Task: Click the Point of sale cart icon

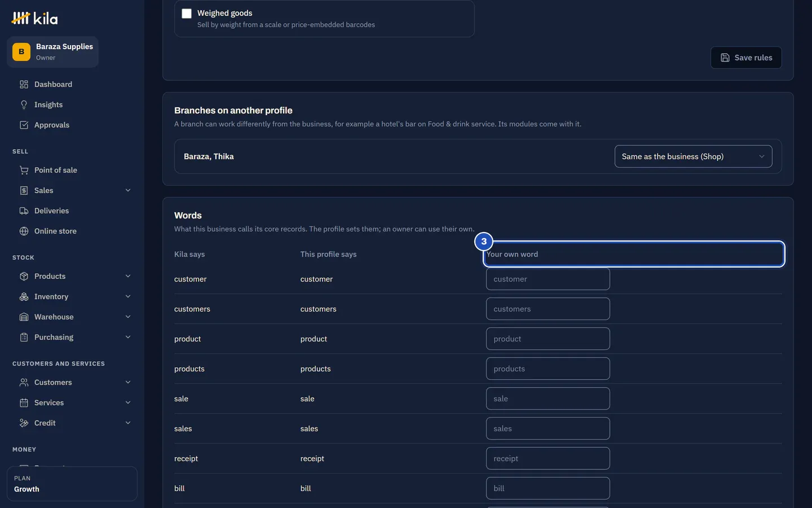Action: [24, 170]
